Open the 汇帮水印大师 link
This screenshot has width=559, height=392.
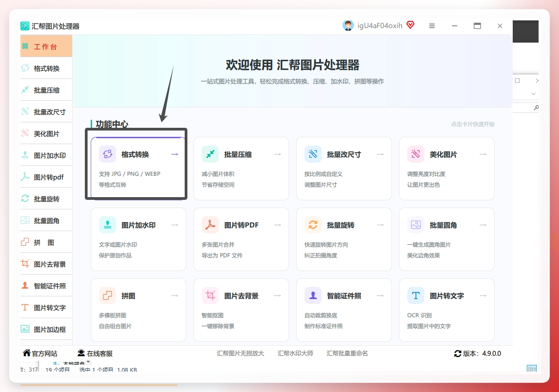[295, 353]
